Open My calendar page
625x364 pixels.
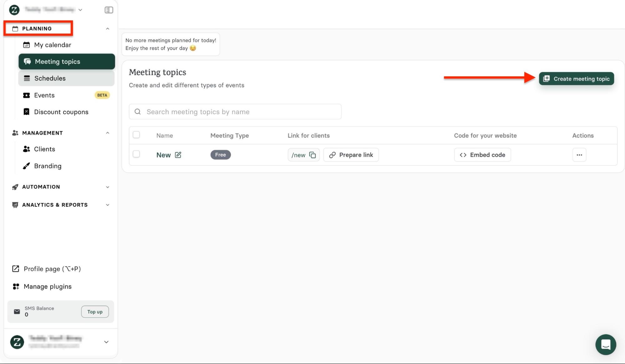[x=53, y=45]
